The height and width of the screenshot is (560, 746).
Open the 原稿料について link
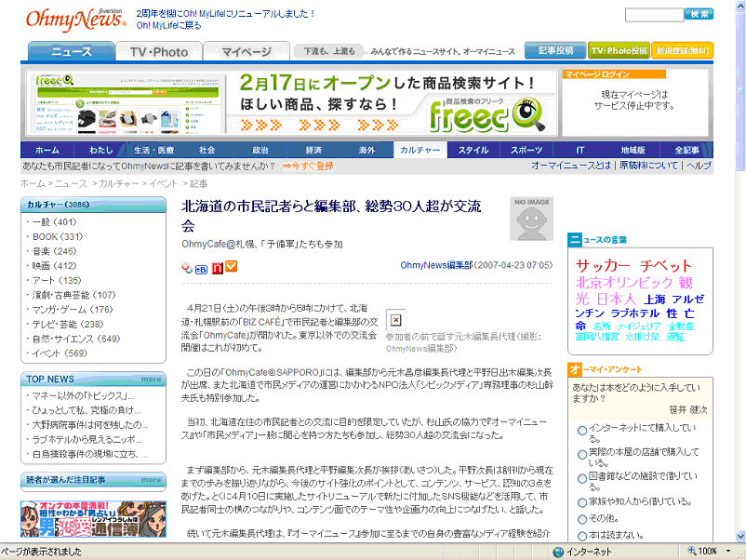coord(649,166)
